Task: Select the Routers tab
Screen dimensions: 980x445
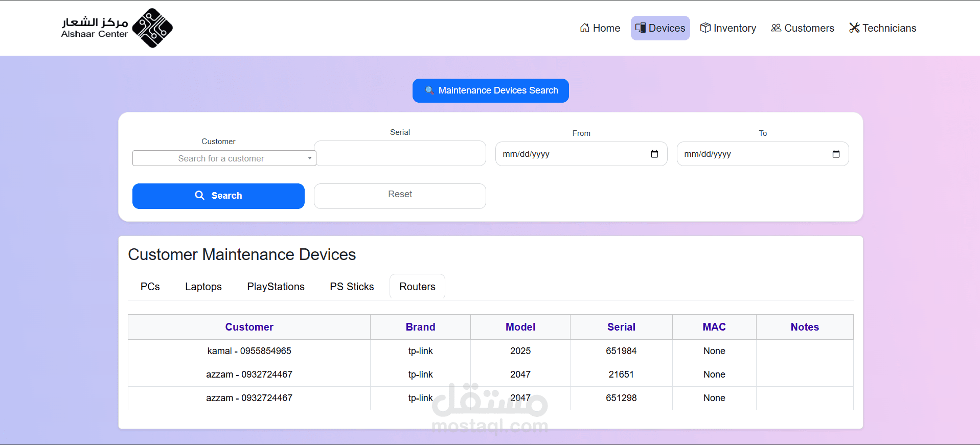Action: [418, 287]
